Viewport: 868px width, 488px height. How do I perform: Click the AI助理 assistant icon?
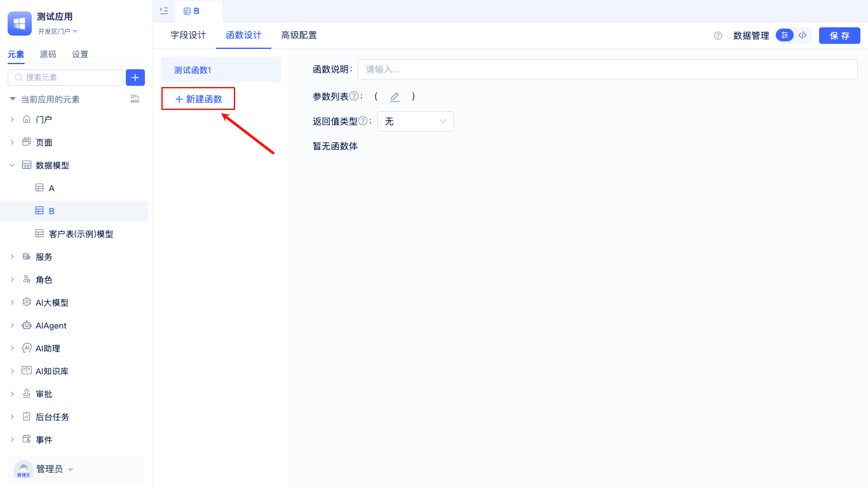(x=27, y=348)
